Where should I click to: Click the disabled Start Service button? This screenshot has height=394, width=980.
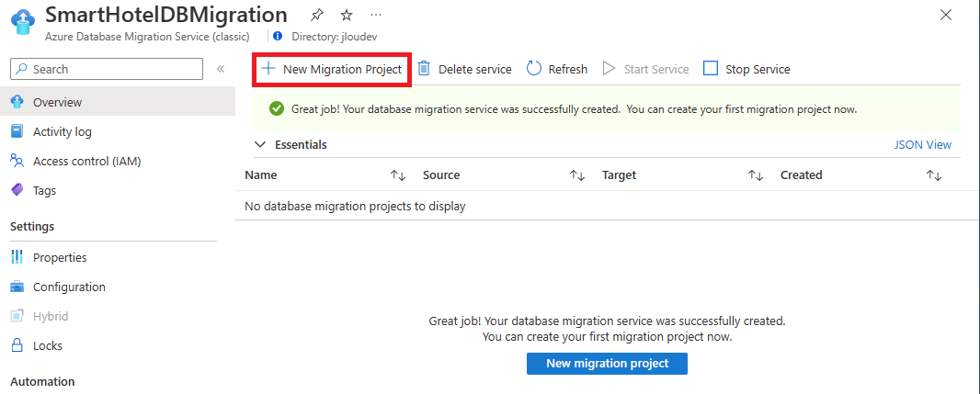pyautogui.click(x=645, y=69)
